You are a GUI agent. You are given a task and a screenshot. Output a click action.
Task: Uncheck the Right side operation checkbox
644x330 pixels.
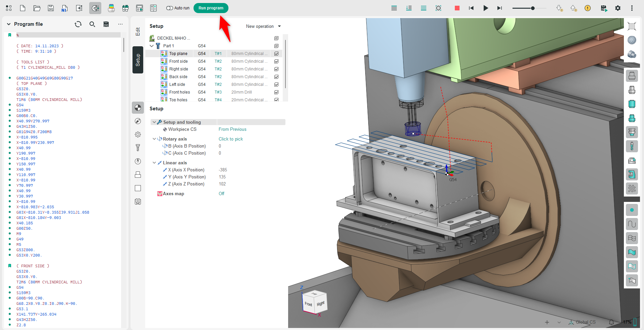coord(276,69)
